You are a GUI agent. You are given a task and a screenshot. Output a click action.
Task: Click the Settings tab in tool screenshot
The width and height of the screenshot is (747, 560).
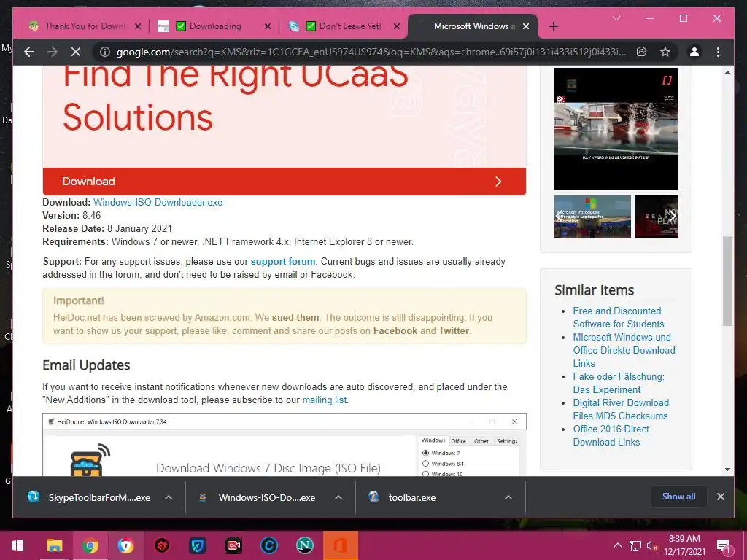point(507,441)
